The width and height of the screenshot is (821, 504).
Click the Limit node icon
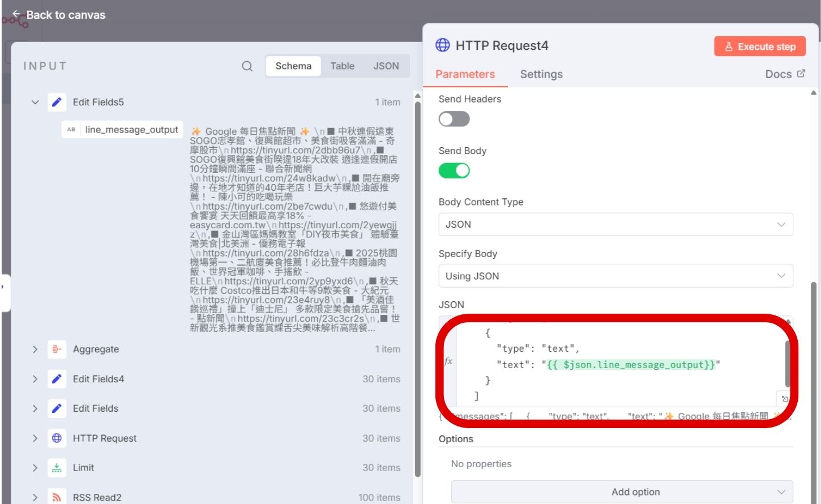tap(57, 468)
